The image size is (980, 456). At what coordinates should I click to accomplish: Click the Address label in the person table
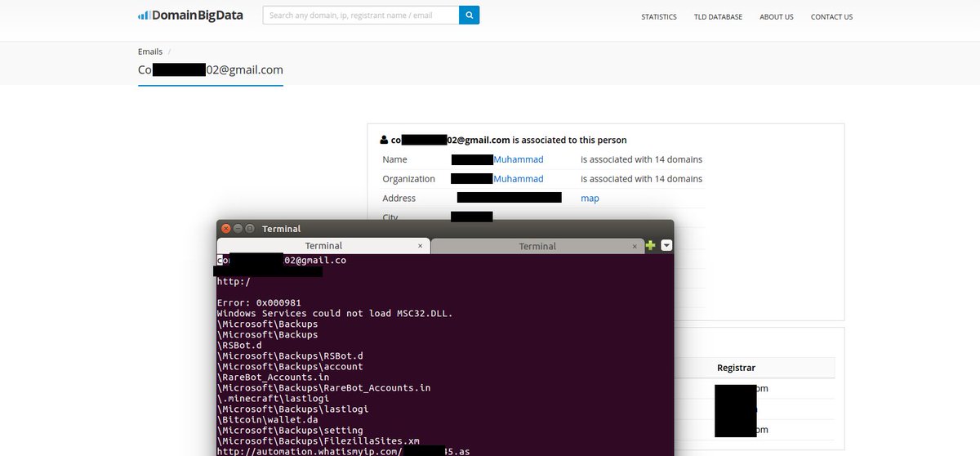399,198
